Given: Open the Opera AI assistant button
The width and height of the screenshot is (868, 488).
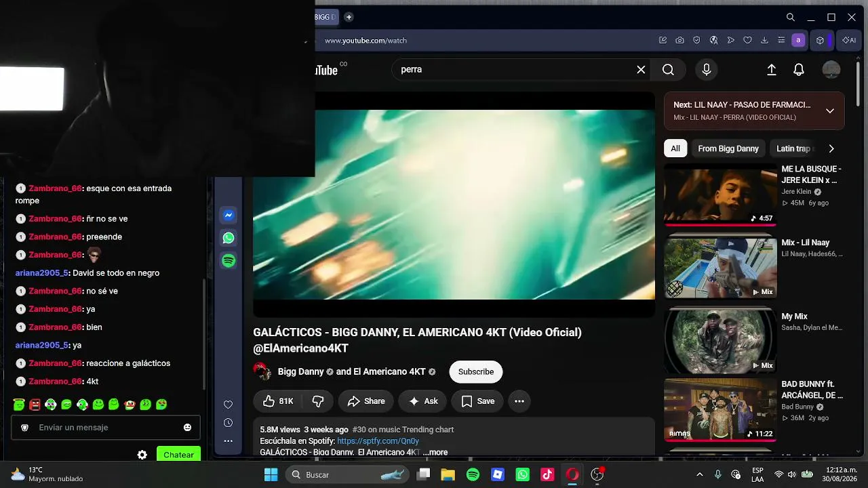Looking at the screenshot, I should click(849, 40).
